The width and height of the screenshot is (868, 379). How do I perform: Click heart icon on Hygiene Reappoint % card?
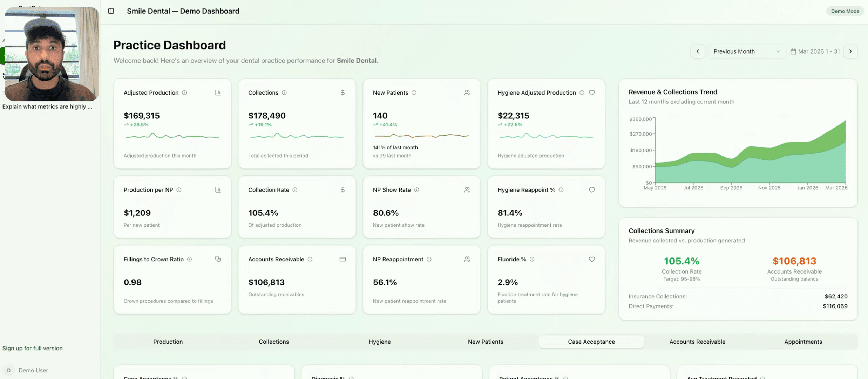click(592, 190)
